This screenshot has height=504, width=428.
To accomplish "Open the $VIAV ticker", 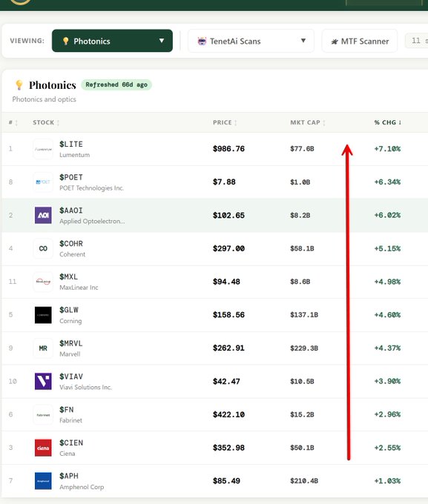I will [x=71, y=377].
